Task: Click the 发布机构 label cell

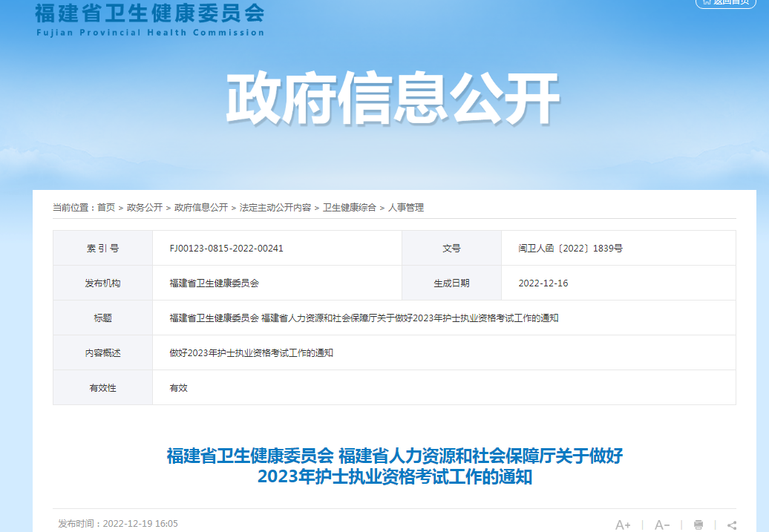Action: point(102,283)
